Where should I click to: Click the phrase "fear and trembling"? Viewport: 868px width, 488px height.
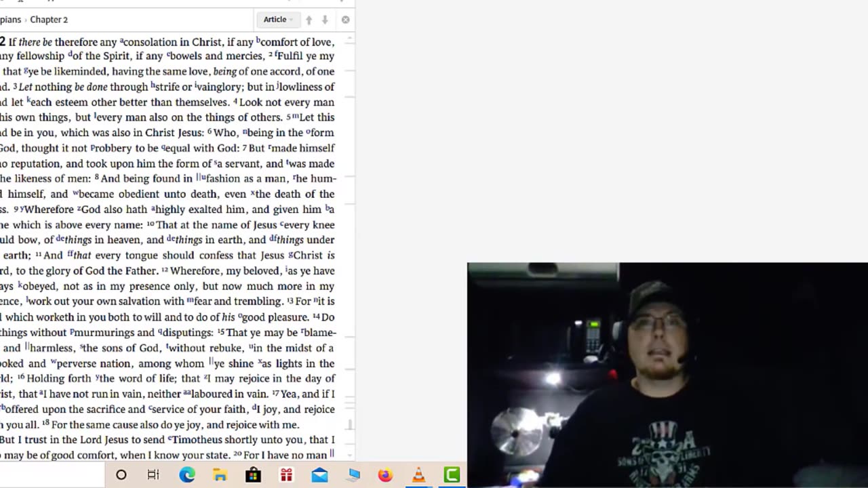pos(238,302)
